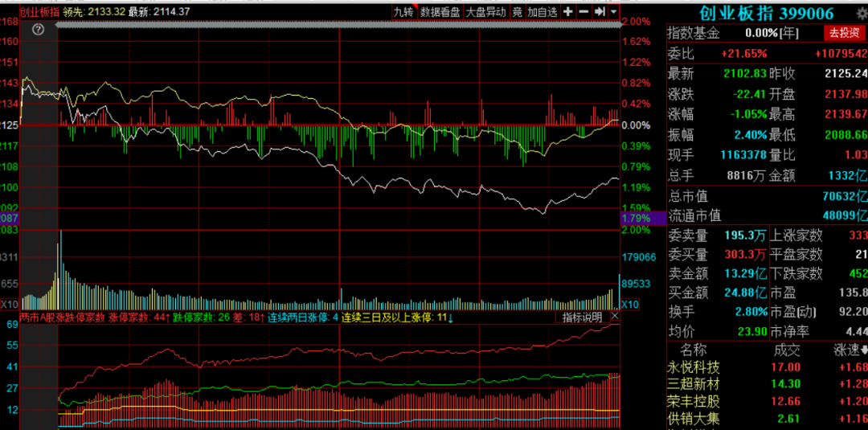Toggle the 九转 indicator
The image size is (868, 430).
click(x=403, y=11)
